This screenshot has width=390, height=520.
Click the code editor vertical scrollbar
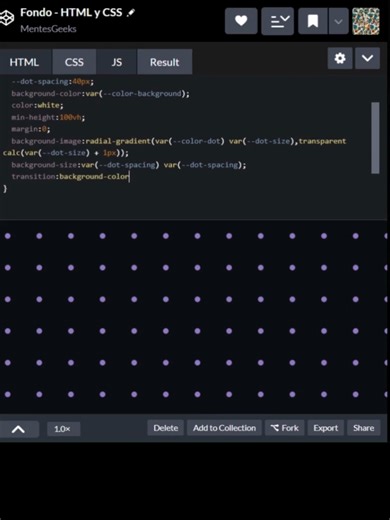point(375,138)
